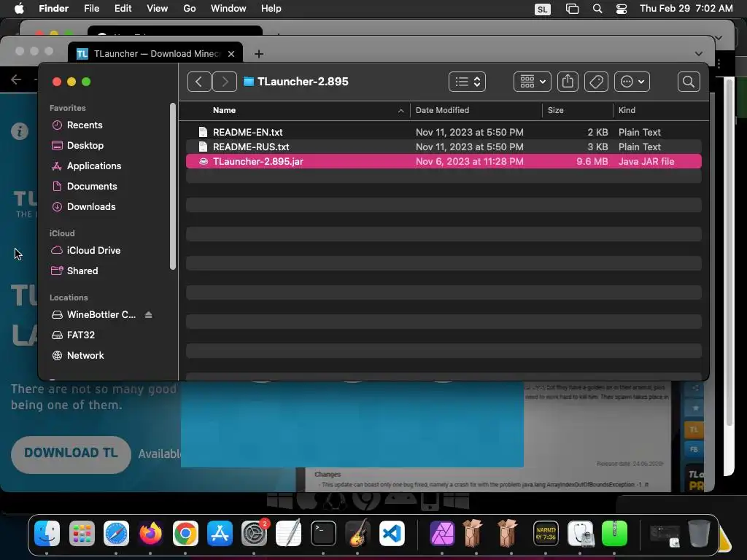747x560 pixels.
Task: Go back in Finder folder history
Action: tap(199, 82)
